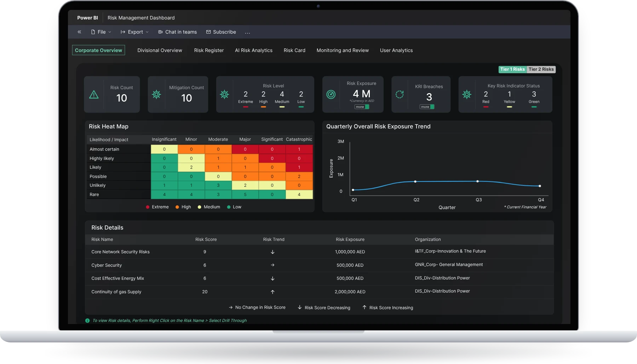The image size is (637, 364).
Task: Collapse the navigation with the double-chevron icon
Action: coord(79,32)
